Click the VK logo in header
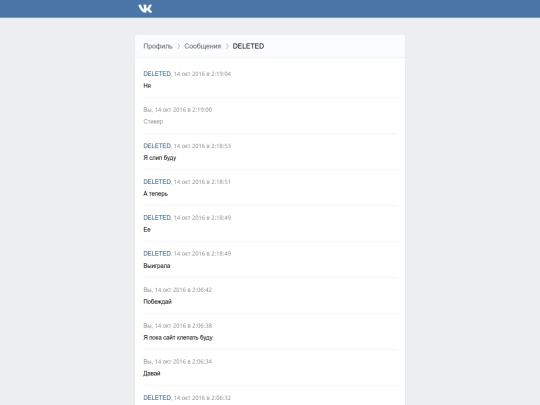540x405 pixels. point(145,9)
